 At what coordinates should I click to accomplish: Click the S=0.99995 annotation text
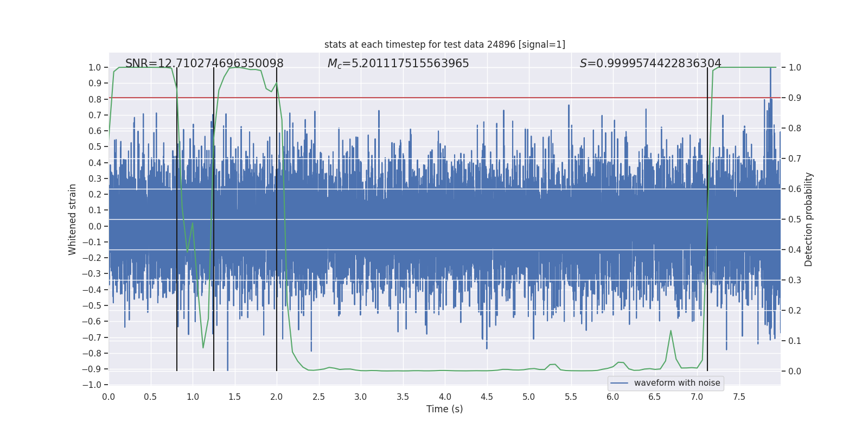(650, 63)
